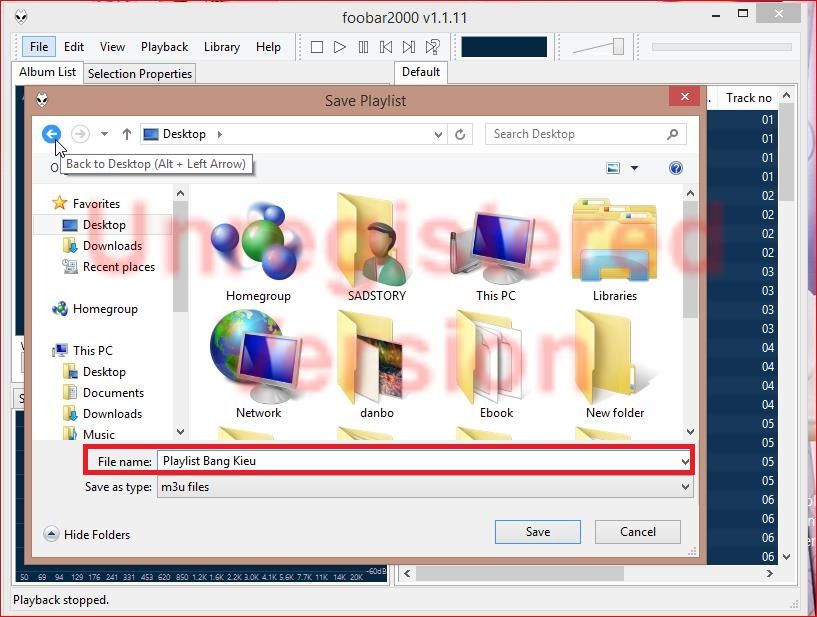This screenshot has width=817, height=617.
Task: Open the dialog help icon
Action: [676, 168]
